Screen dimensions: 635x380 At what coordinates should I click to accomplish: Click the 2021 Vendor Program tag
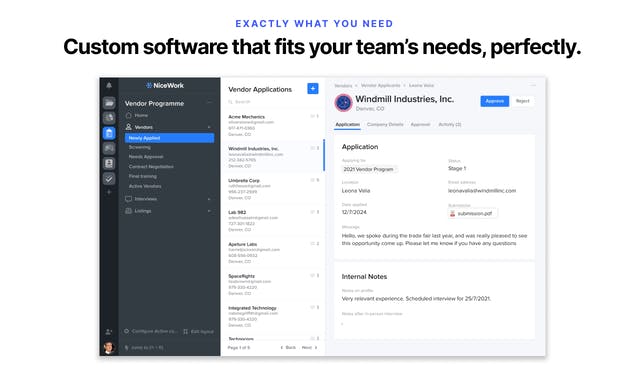pos(369,169)
